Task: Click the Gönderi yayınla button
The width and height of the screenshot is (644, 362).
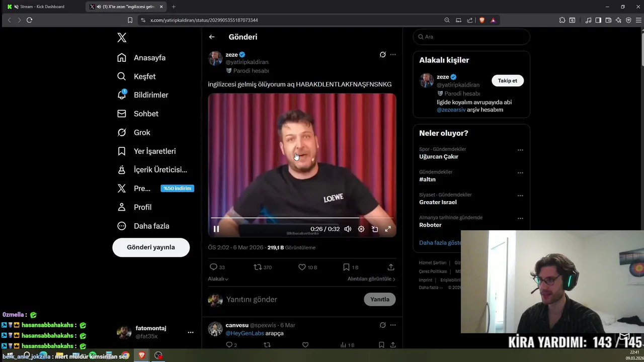Action: click(151, 247)
